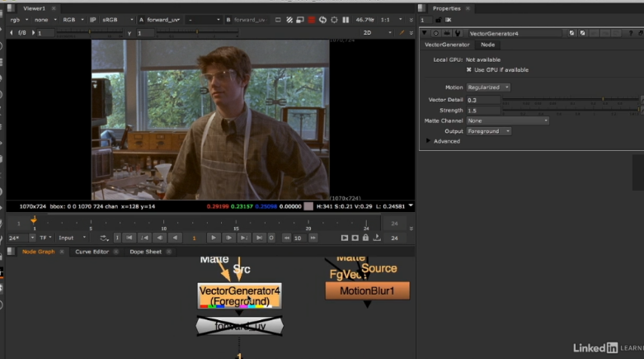Open the rgb channel set dropdown
The width and height of the screenshot is (644, 359).
coord(19,20)
